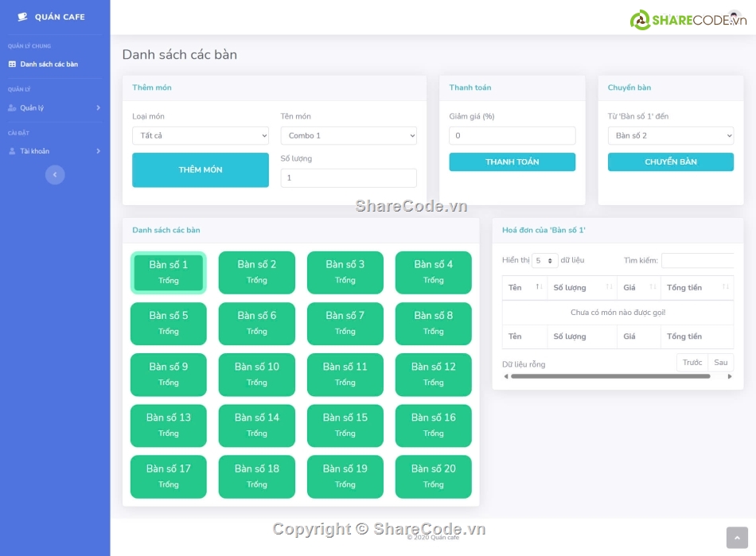This screenshot has width=756, height=556.
Task: Select table Bàn số 11
Action: click(345, 375)
